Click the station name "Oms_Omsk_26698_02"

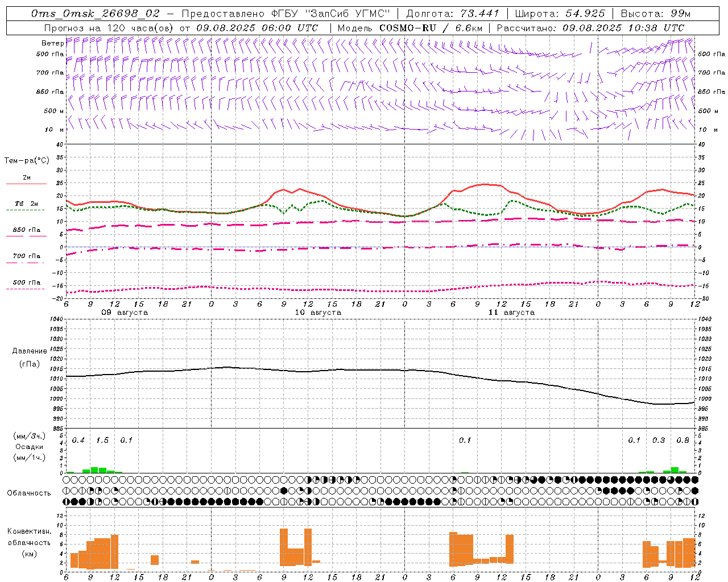click(96, 14)
